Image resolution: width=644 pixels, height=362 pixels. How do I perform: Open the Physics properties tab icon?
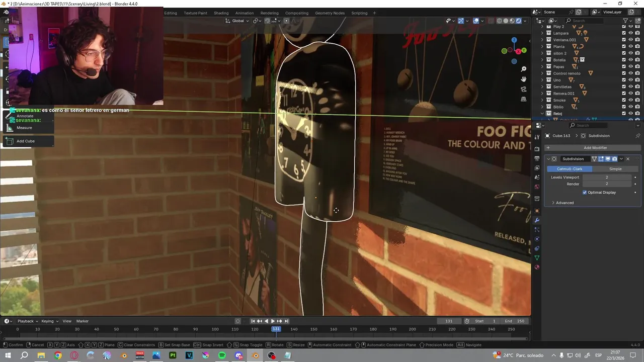537,239
